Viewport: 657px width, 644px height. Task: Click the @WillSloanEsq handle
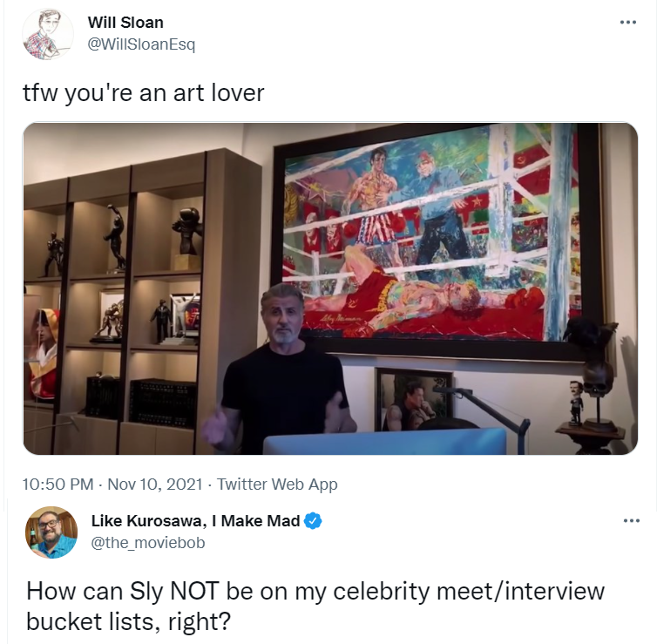point(141,44)
